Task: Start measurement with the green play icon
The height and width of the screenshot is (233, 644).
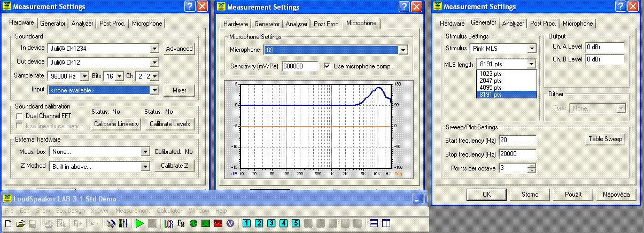Action: pos(139,223)
